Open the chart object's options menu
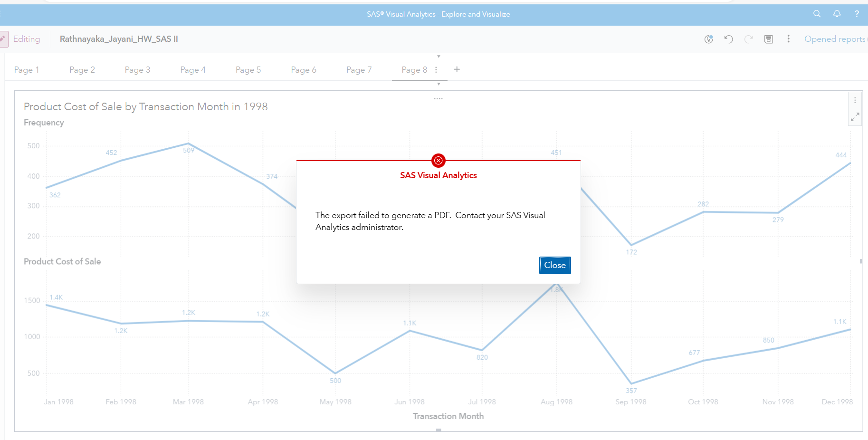868x440 pixels. (855, 100)
